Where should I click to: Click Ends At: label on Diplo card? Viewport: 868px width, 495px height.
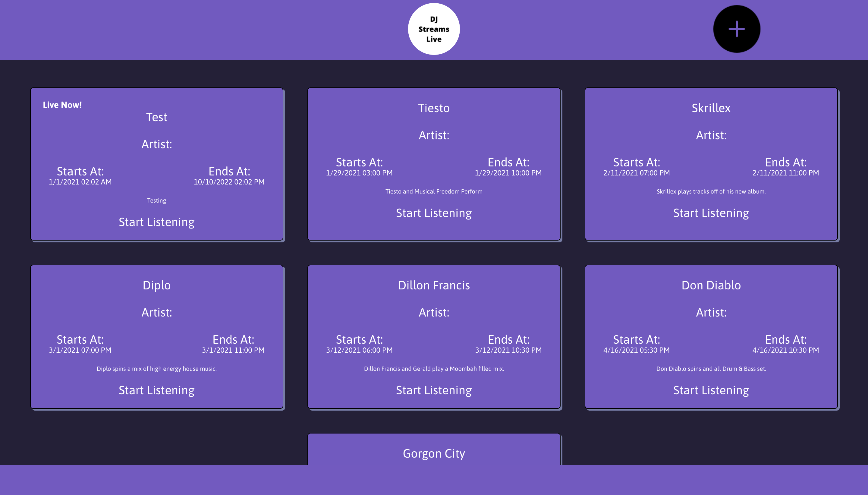233,339
